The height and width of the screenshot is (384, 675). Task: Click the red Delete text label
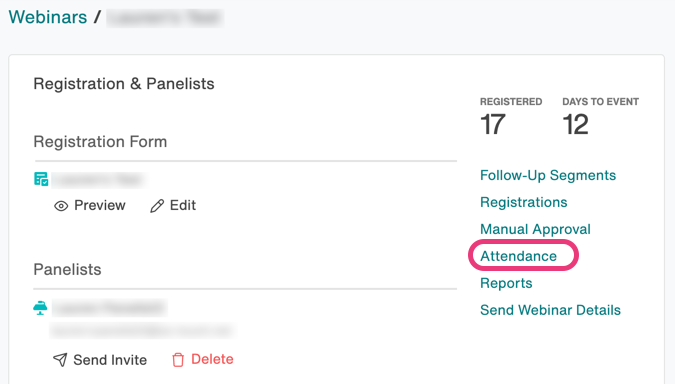coord(212,359)
